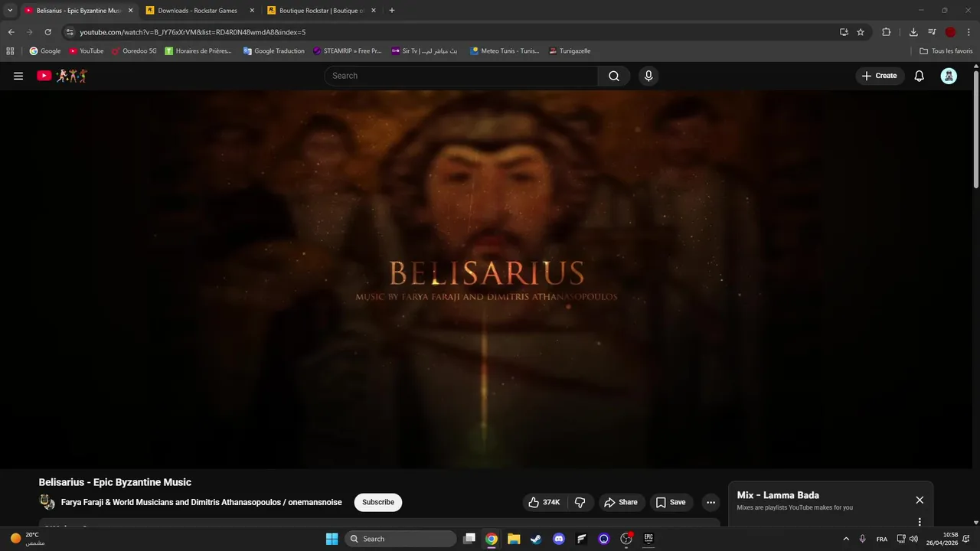Switch FRA keyboard language indicator
Image resolution: width=980 pixels, height=551 pixels.
tap(882, 539)
